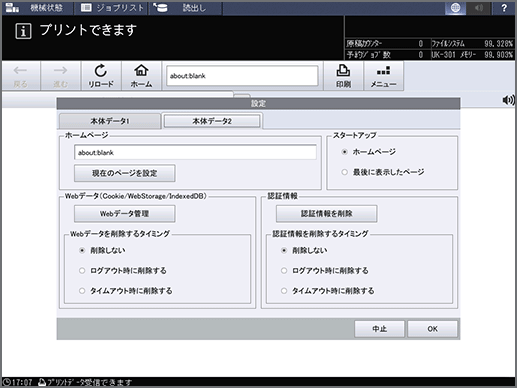The width and height of the screenshot is (517, 388).
Task: Switch to 本体データ2 tab
Action: tap(212, 121)
